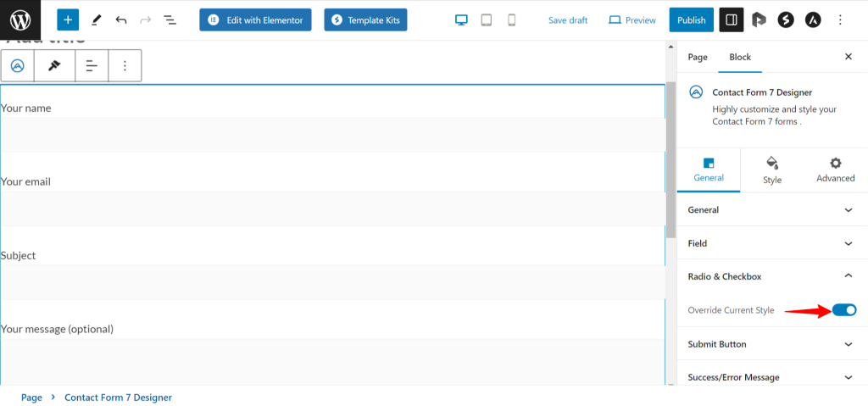Click Edit with Elementor button
This screenshot has height=406, width=868.
255,19
